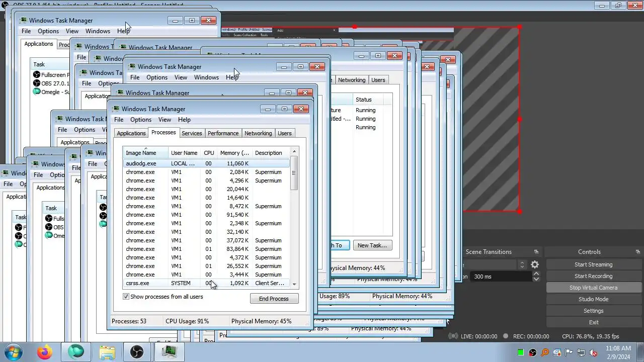Select chrome.exe row using 91,540 K

pyautogui.click(x=207, y=215)
